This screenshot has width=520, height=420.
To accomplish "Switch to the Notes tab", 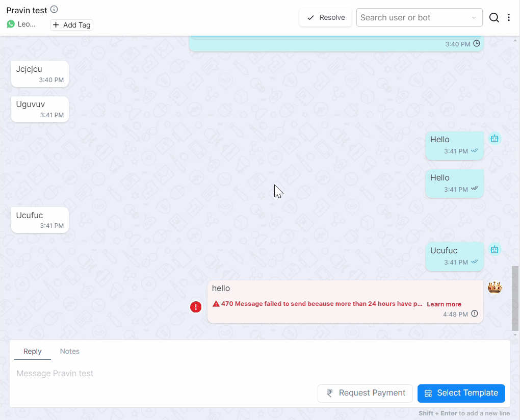I will click(x=70, y=351).
